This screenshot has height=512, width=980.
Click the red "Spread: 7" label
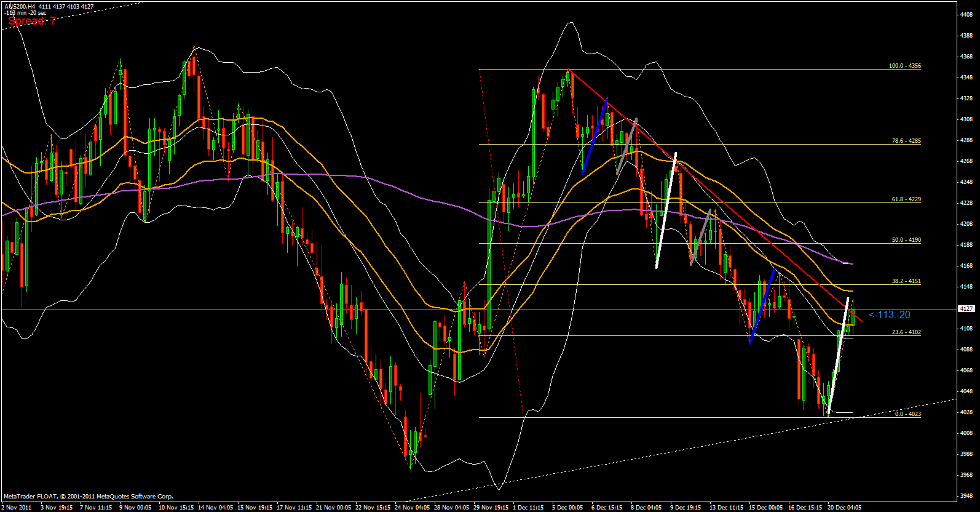(32, 21)
